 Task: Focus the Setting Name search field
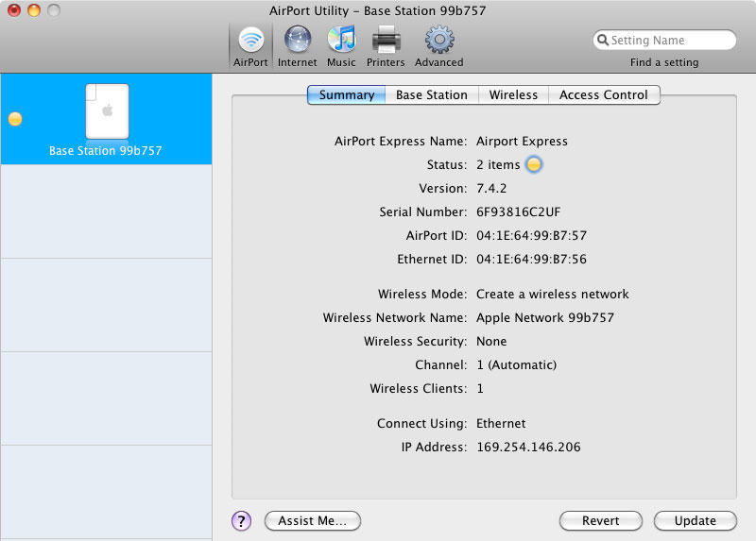tap(664, 40)
